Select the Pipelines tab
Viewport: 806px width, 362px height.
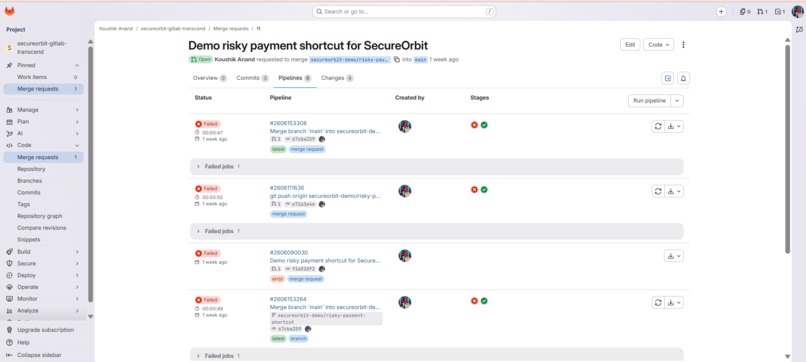tap(295, 78)
